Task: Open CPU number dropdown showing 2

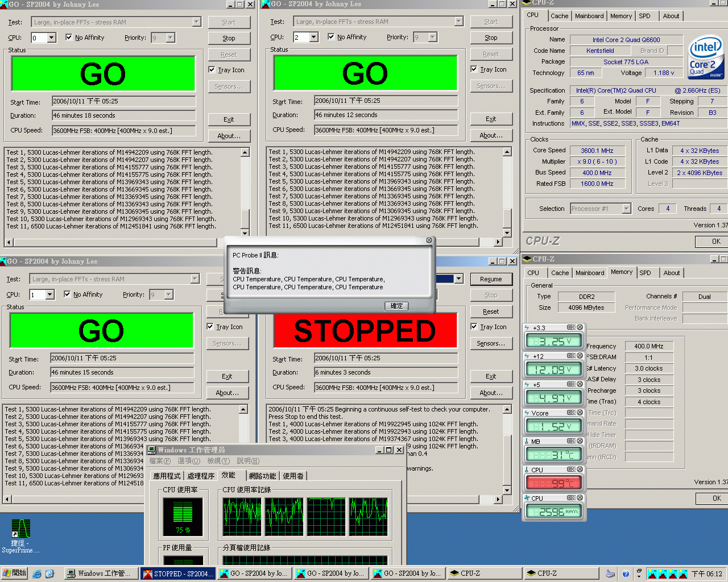Action: (x=314, y=38)
